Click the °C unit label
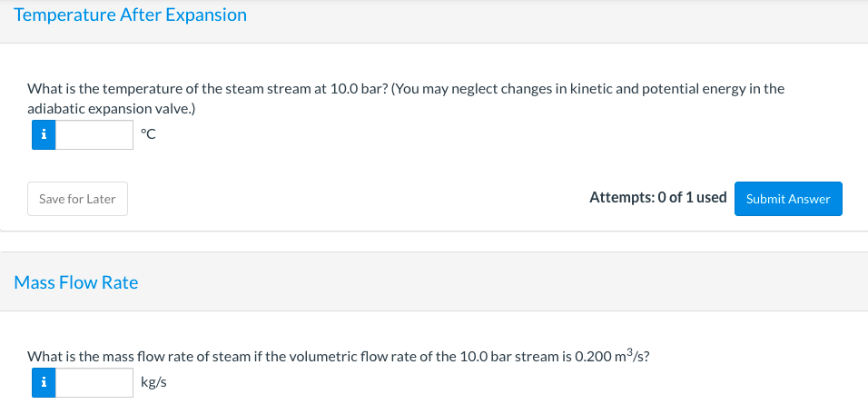Image resolution: width=868 pixels, height=404 pixels. pos(149,135)
